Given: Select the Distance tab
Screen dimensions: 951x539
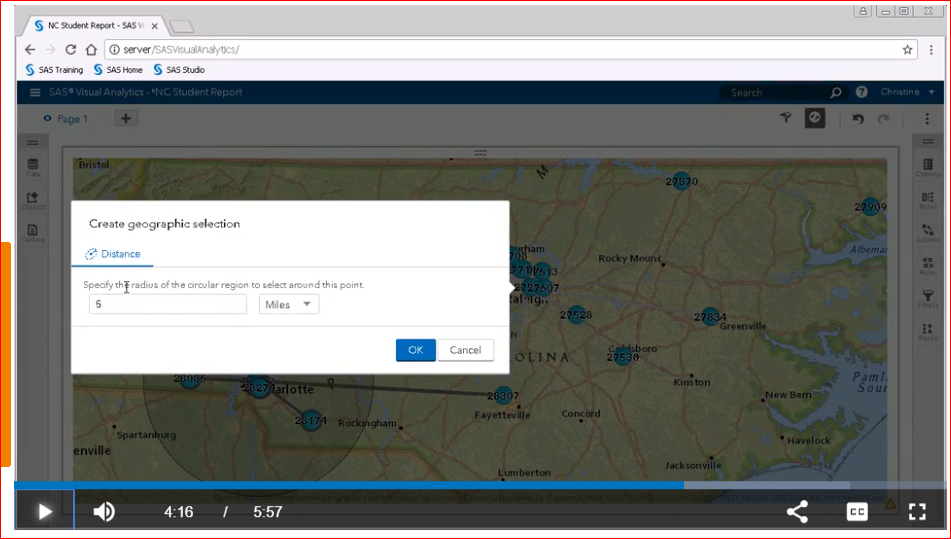Looking at the screenshot, I should (113, 254).
